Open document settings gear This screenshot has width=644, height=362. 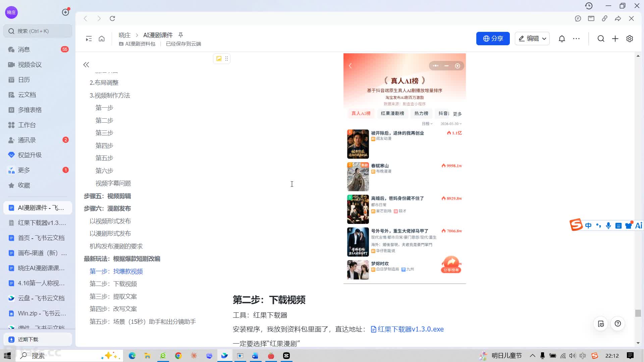(630, 39)
